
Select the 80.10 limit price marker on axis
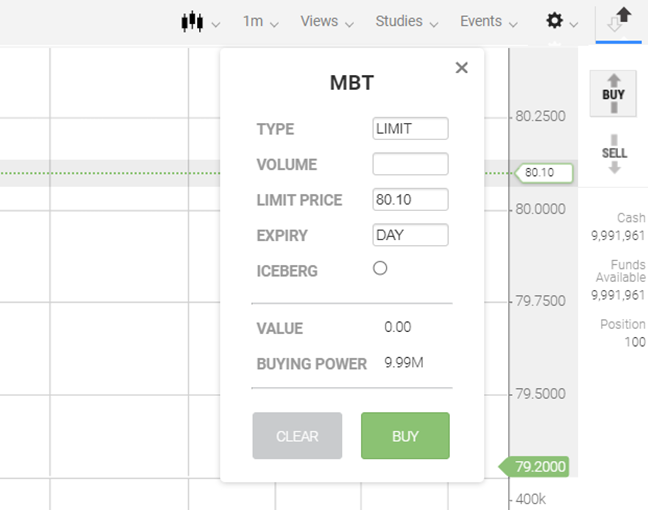point(541,173)
